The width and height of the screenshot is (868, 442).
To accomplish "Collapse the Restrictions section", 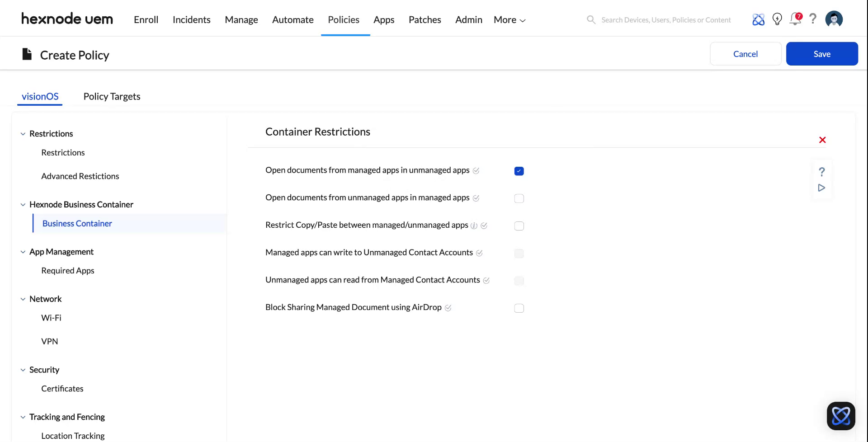I will coord(23,134).
